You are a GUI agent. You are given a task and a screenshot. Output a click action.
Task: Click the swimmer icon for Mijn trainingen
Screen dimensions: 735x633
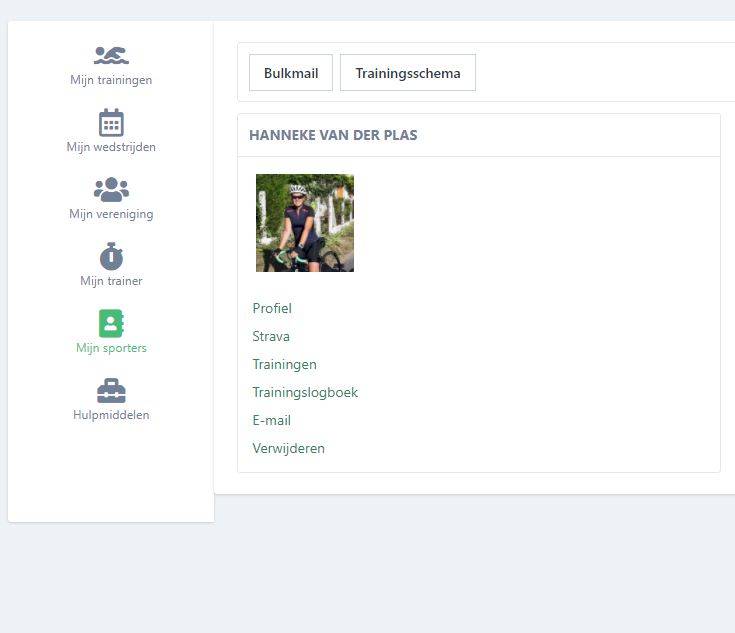point(111,55)
